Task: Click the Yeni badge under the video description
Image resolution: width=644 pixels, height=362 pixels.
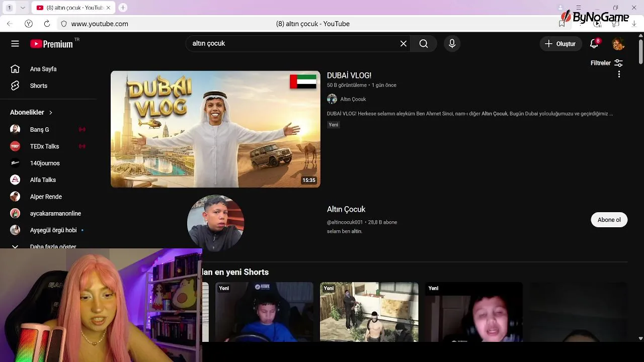Action: [334, 125]
